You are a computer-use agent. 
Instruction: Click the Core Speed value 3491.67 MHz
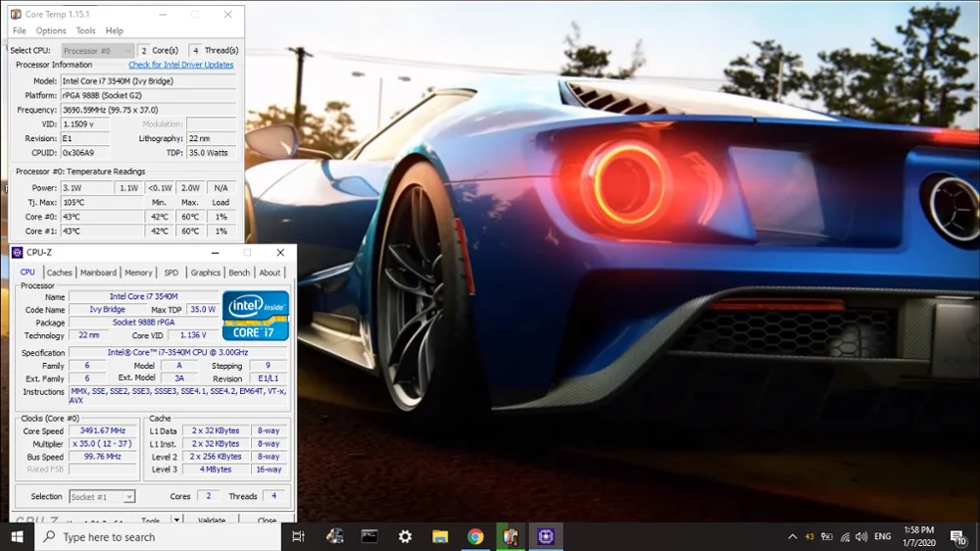pos(103,431)
